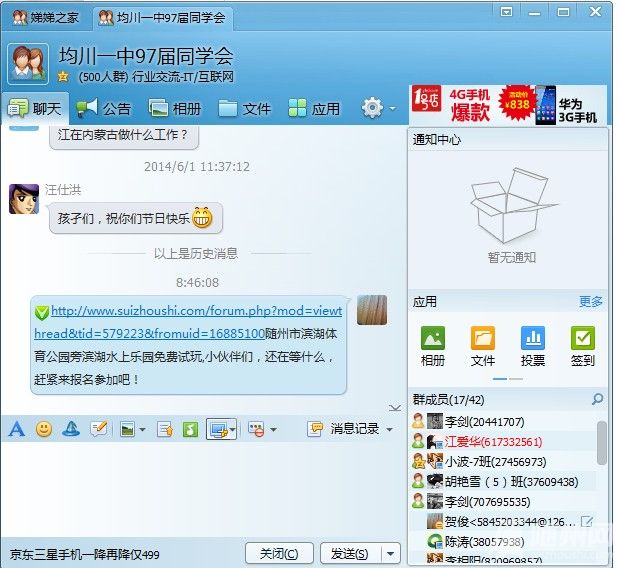This screenshot has height=568, width=620.
Task: Select member 江爱华(617332561)
Action: pos(504,441)
